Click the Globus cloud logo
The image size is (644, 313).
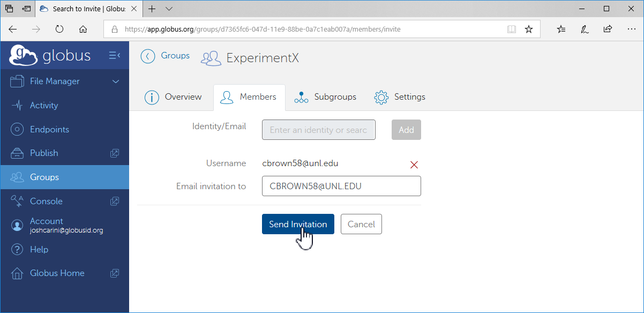pyautogui.click(x=23, y=55)
